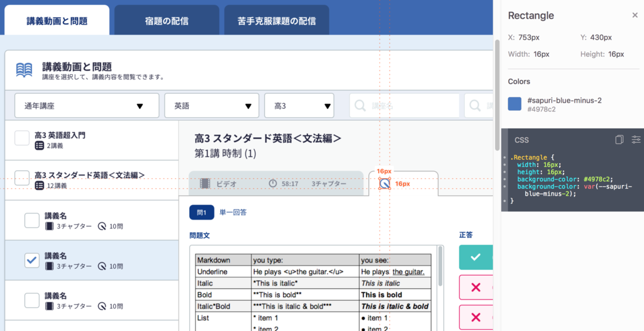Click the second pink X answer button
644x331 pixels.
pos(475,317)
